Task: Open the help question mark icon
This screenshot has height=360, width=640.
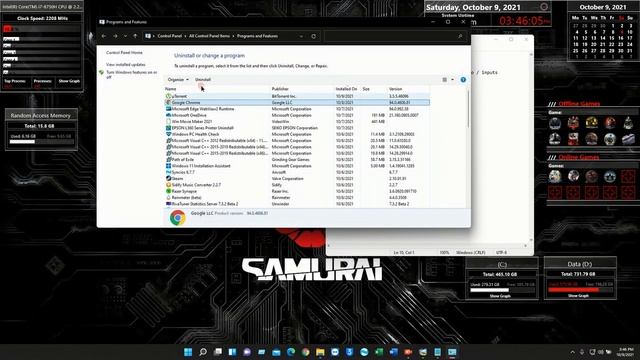Action: tap(463, 80)
